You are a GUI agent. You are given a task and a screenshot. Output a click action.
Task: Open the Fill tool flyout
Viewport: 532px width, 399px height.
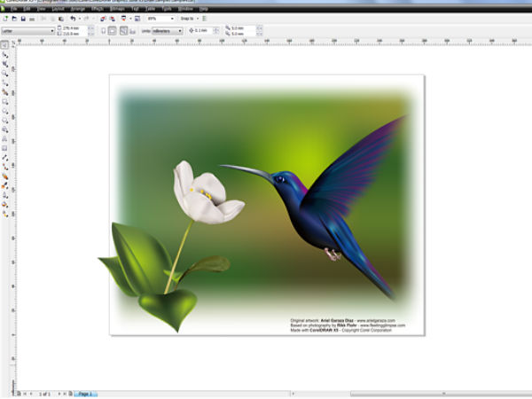(4, 205)
